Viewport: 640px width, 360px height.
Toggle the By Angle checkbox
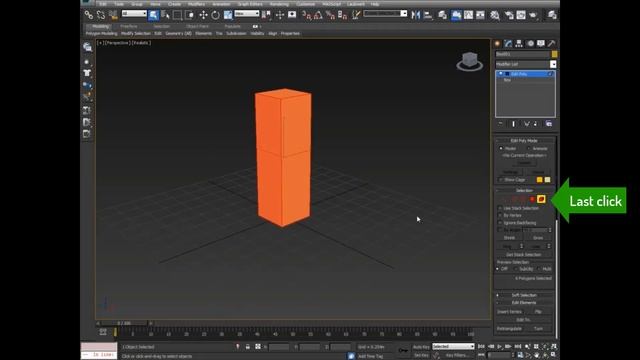pos(500,230)
